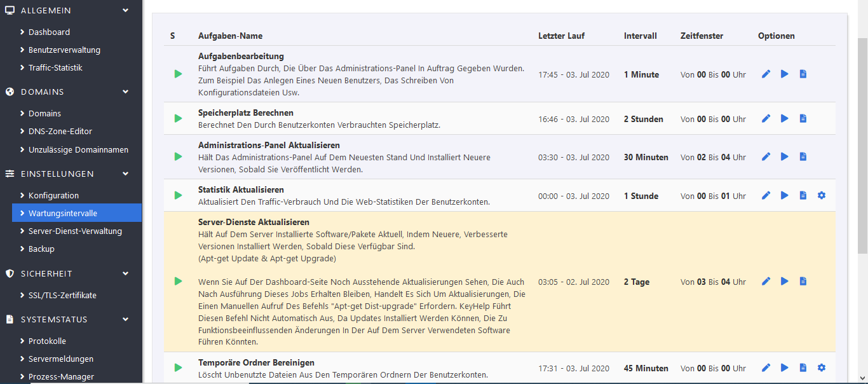Open gear settings for Temporäre Ordner Bereinigen
The width and height of the screenshot is (868, 384).
[x=821, y=368]
